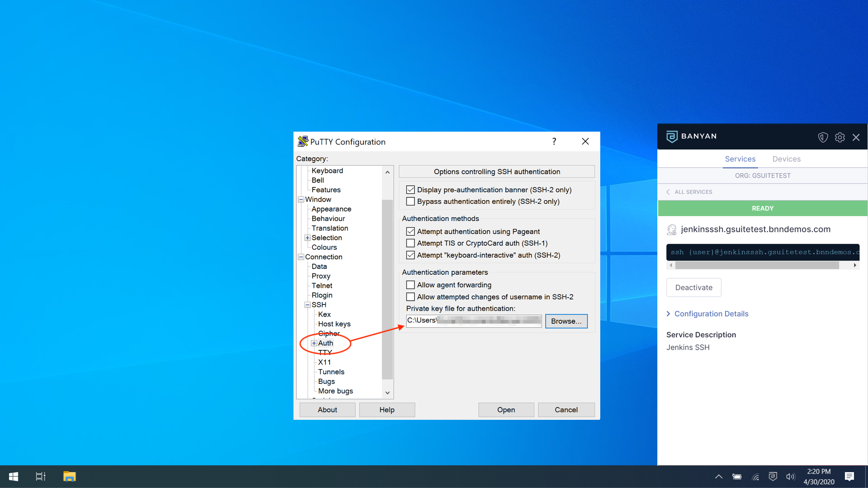The width and height of the screenshot is (868, 488).
Task: Toggle keyboard-interactive auth checkbox
Action: [x=410, y=255]
